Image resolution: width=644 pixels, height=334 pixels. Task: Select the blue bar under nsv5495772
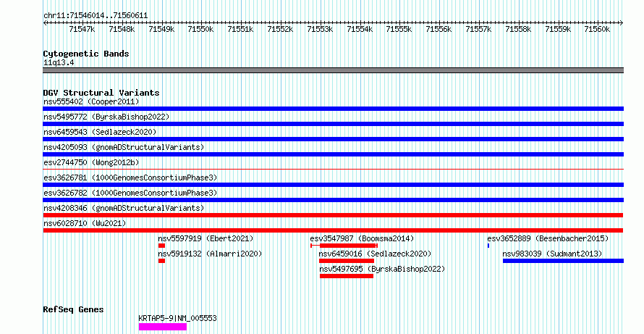333,124
